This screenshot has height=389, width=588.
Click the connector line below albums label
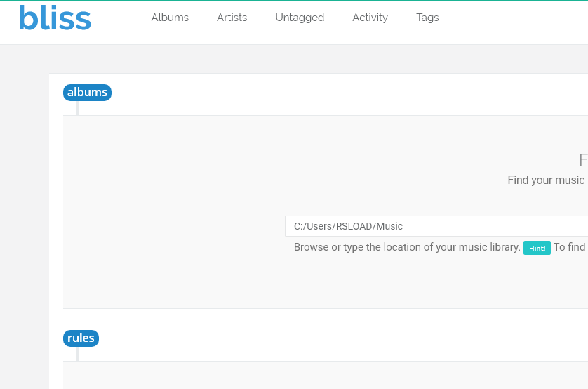(77, 107)
